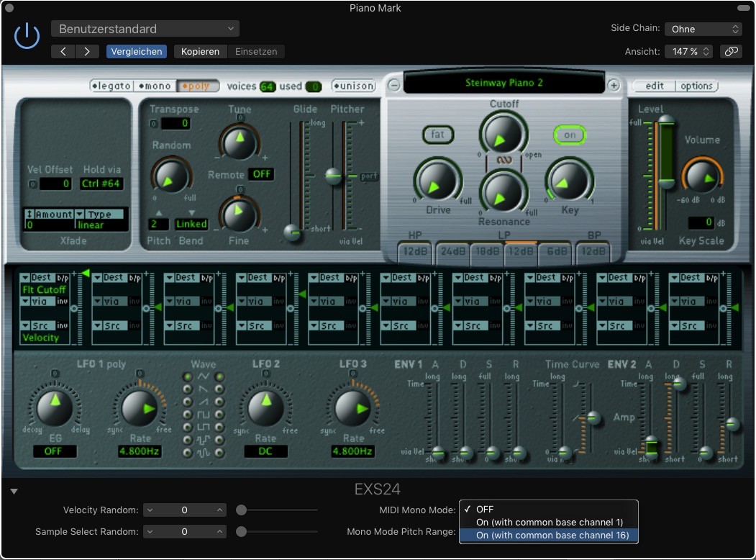Click the Volume knob
Image resolution: width=756 pixels, height=560 pixels.
[x=701, y=176]
